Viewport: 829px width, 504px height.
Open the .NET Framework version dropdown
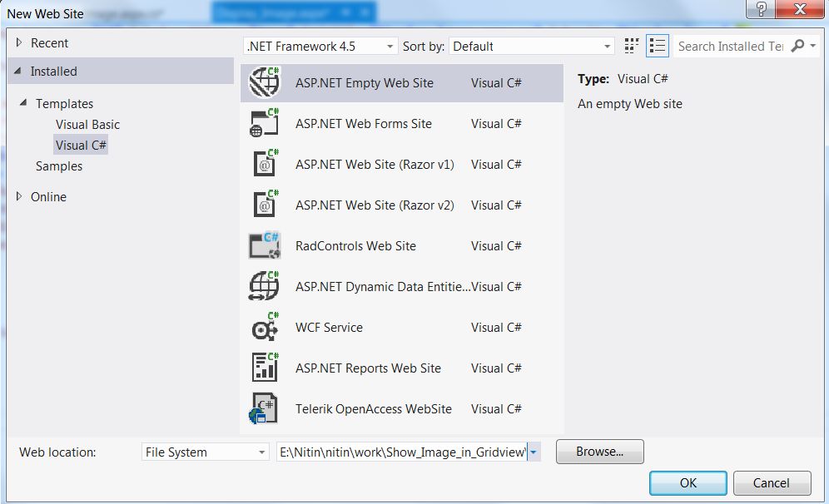click(320, 47)
